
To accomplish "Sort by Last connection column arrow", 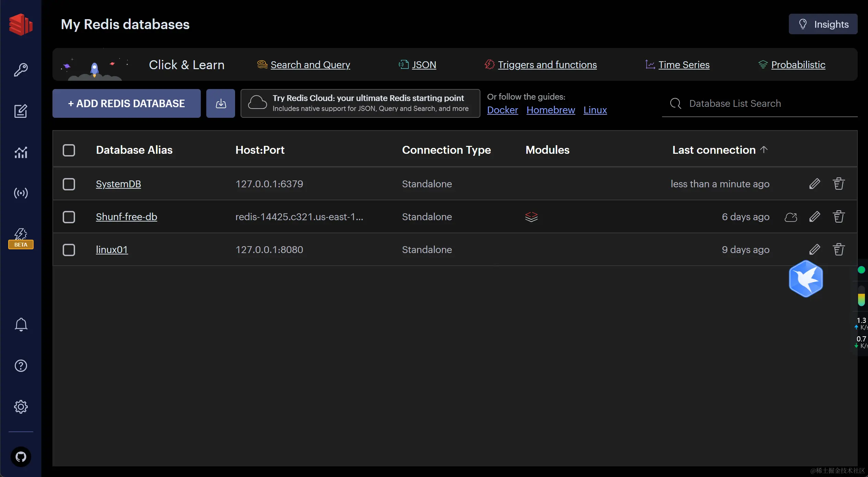I will (764, 149).
